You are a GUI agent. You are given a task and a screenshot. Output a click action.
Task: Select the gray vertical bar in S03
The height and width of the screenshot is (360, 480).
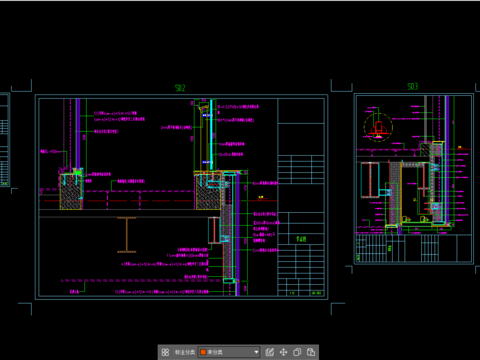[425, 118]
